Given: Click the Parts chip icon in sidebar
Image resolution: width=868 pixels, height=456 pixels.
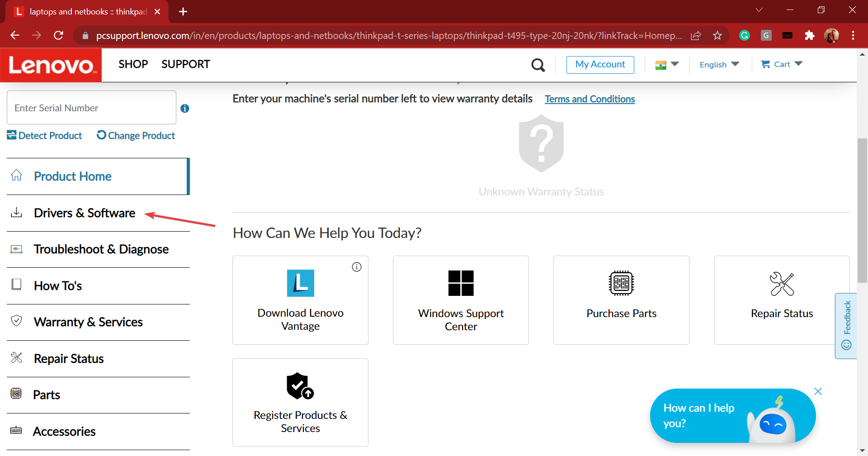Looking at the screenshot, I should tap(16, 394).
